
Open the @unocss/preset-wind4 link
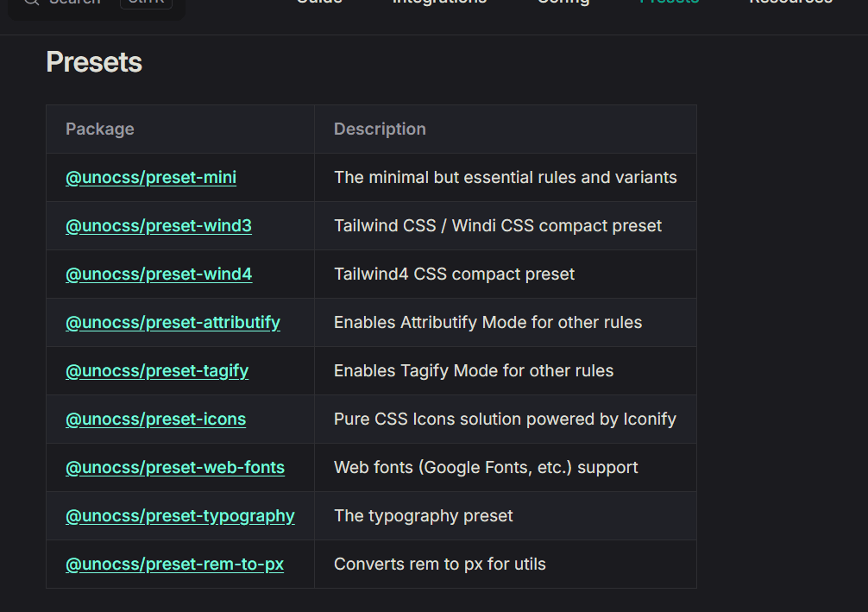159,274
